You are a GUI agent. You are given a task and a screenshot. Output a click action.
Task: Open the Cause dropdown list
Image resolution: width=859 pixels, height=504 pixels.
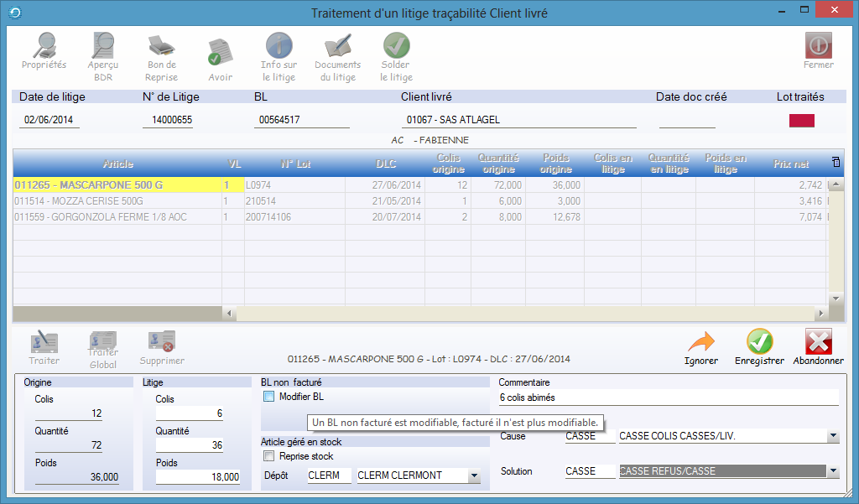point(832,436)
